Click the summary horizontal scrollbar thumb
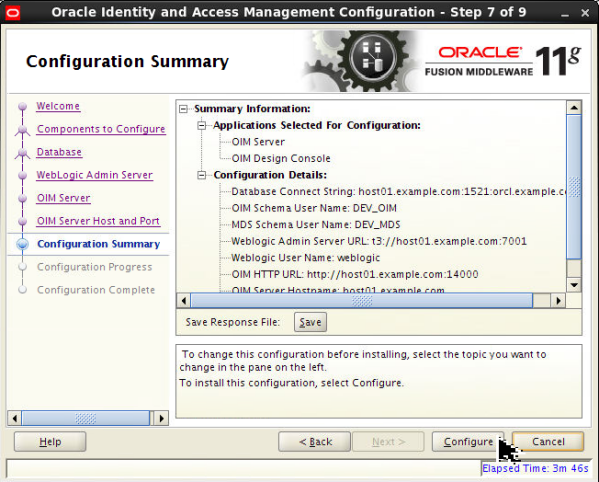 (x=361, y=301)
